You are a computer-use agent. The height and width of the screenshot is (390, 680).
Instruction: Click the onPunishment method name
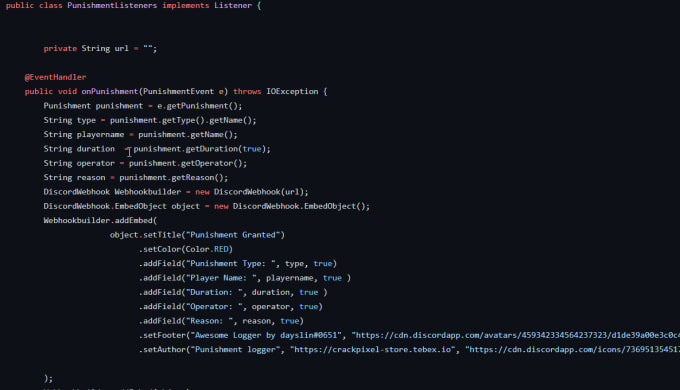tap(110, 92)
